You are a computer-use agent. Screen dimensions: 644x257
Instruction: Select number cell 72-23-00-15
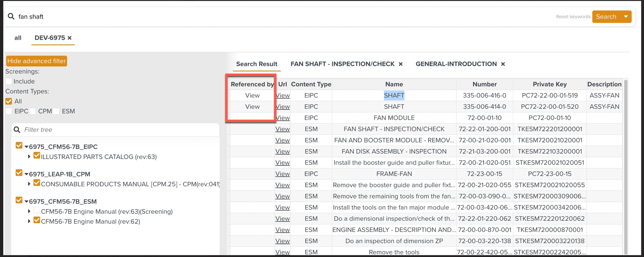pyautogui.click(x=484, y=174)
